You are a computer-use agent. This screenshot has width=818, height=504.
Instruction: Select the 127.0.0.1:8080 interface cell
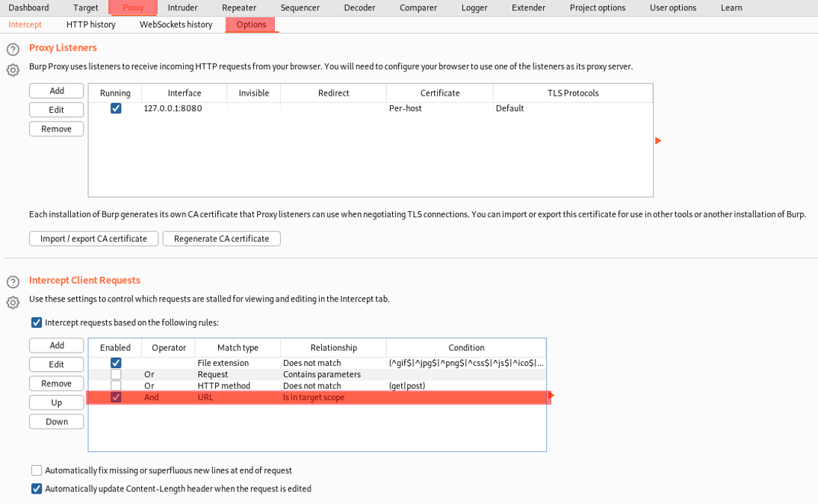[x=185, y=108]
